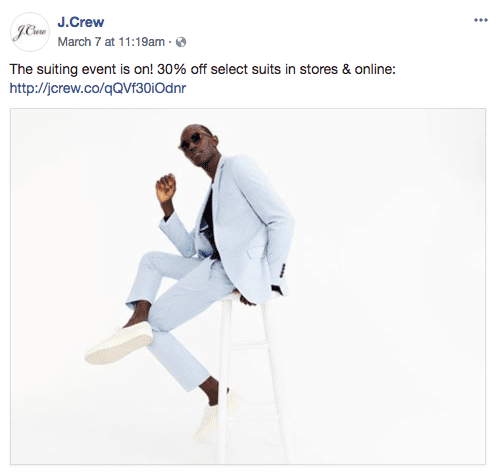Viewport: 496px width, 473px height.
Task: Click the model's sunglasses in the photo
Action: [x=193, y=141]
